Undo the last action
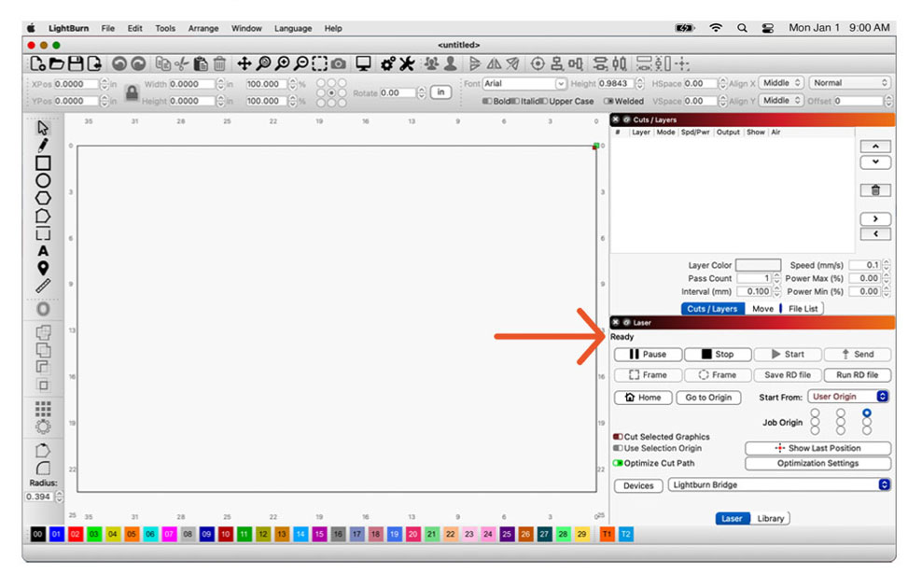The height and width of the screenshot is (588, 922). coord(119,63)
